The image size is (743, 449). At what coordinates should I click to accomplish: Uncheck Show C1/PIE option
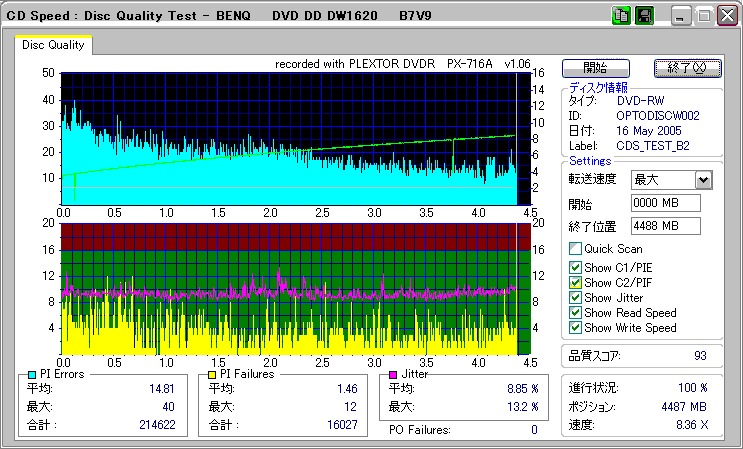[x=575, y=267]
